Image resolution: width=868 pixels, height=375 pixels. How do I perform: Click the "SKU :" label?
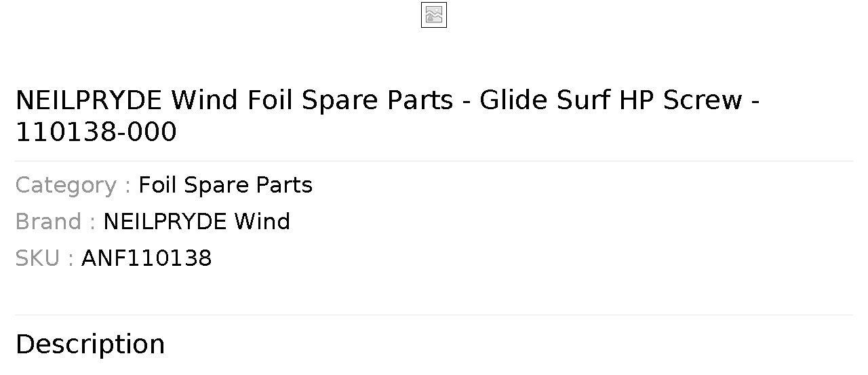[44, 258]
